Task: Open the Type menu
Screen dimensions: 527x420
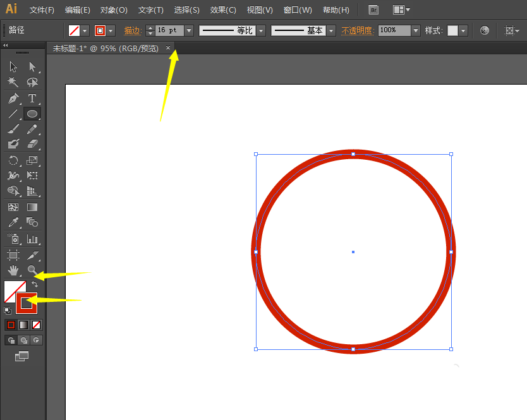Action: (151, 10)
